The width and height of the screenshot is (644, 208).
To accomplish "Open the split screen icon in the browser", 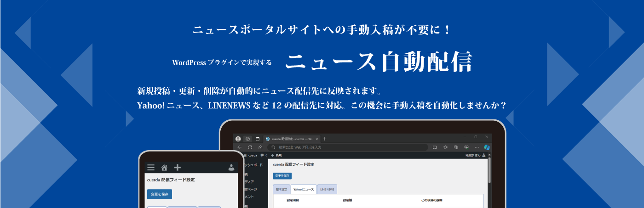I will 435,147.
